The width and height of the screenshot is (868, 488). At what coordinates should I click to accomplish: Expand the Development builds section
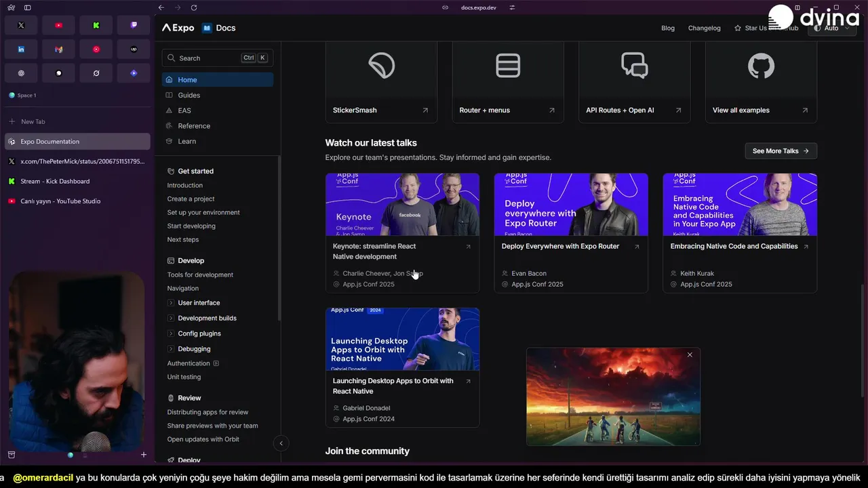(x=202, y=318)
